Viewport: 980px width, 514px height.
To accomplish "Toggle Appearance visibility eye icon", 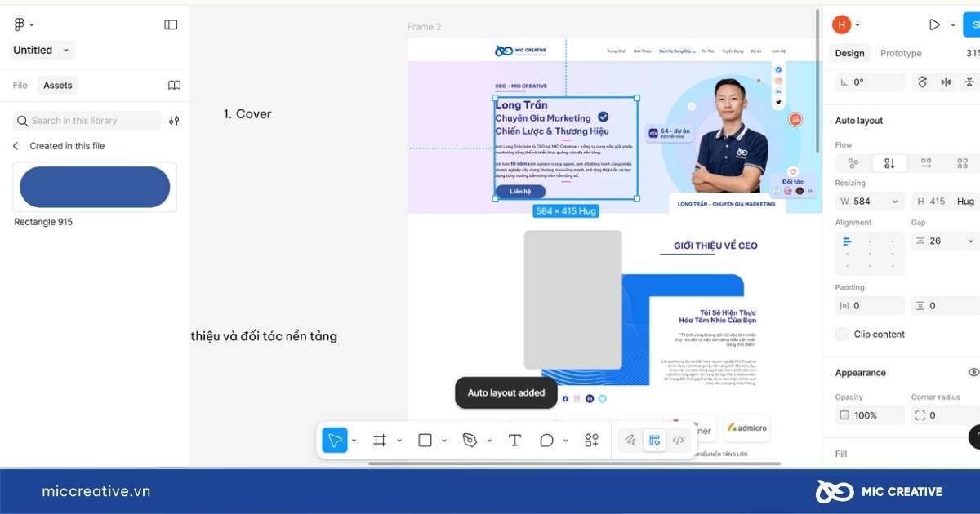I will pos(973,373).
